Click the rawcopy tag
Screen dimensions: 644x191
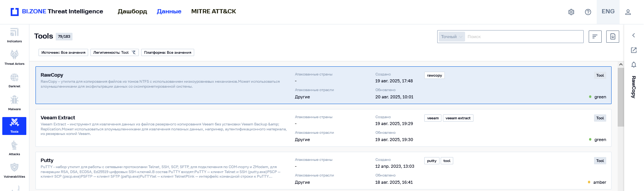435,75
